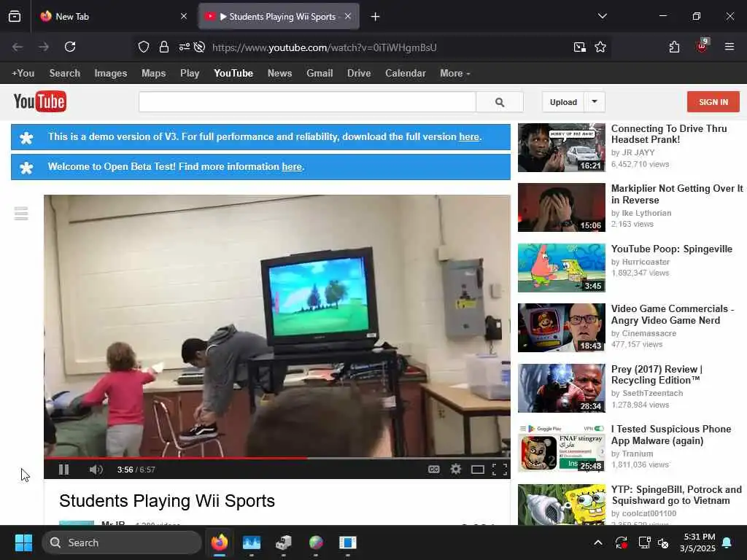The image size is (747, 560).
Task: Enter fullscreen mode in the player
Action: (x=499, y=470)
